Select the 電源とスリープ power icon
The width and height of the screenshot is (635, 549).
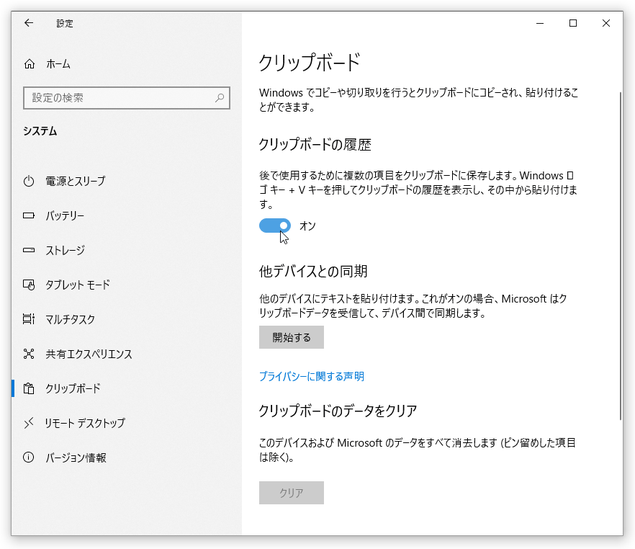click(28, 181)
